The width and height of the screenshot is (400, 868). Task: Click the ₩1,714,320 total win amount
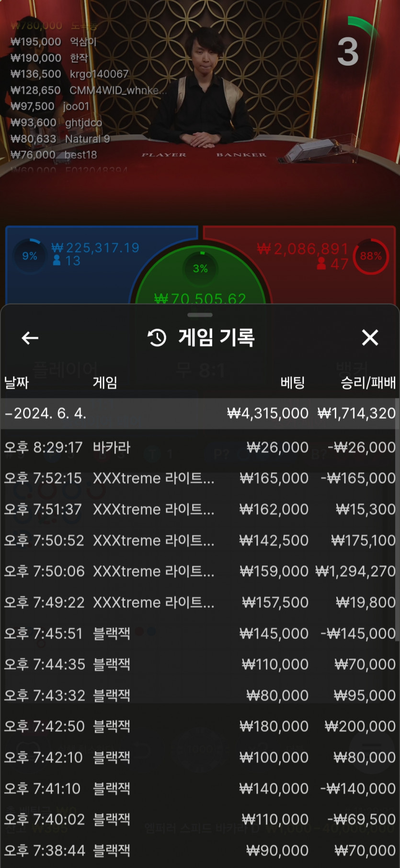[x=357, y=413]
